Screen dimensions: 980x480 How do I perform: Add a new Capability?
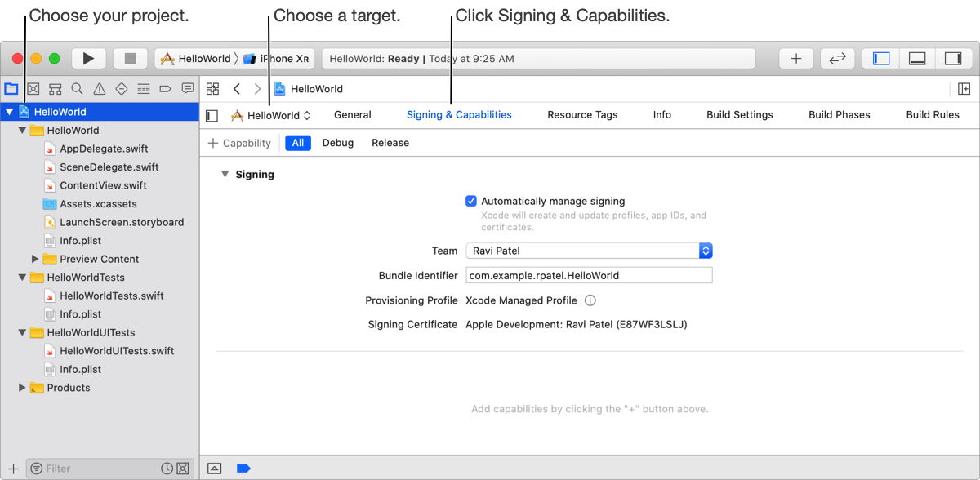239,143
